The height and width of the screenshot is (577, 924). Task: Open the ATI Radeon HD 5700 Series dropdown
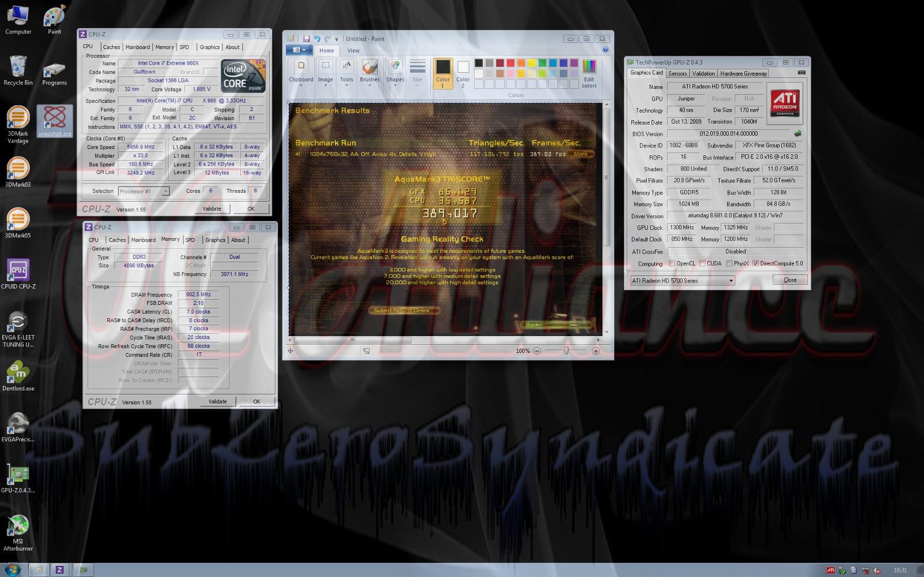(x=682, y=281)
